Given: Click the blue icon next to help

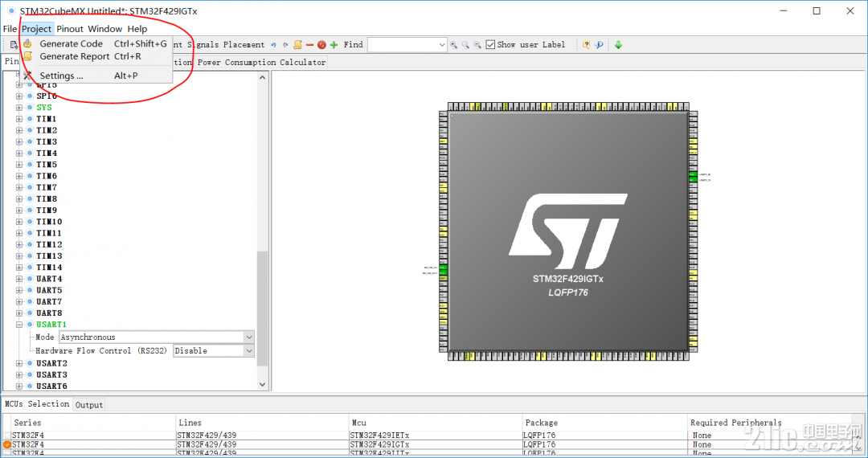Looking at the screenshot, I should (x=599, y=45).
